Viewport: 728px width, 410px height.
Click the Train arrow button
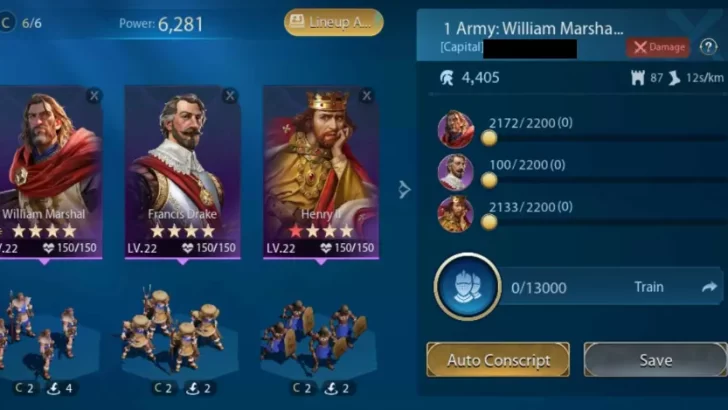click(708, 287)
